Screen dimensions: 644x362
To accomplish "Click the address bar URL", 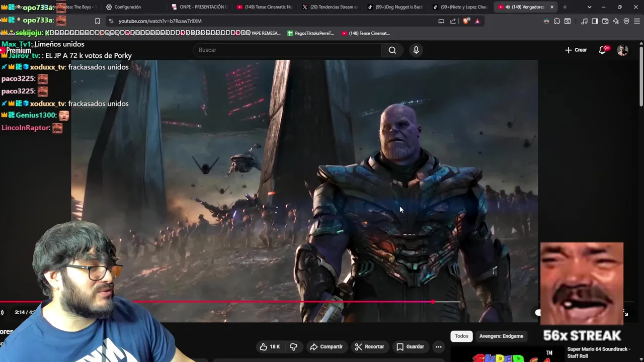I will (160, 21).
